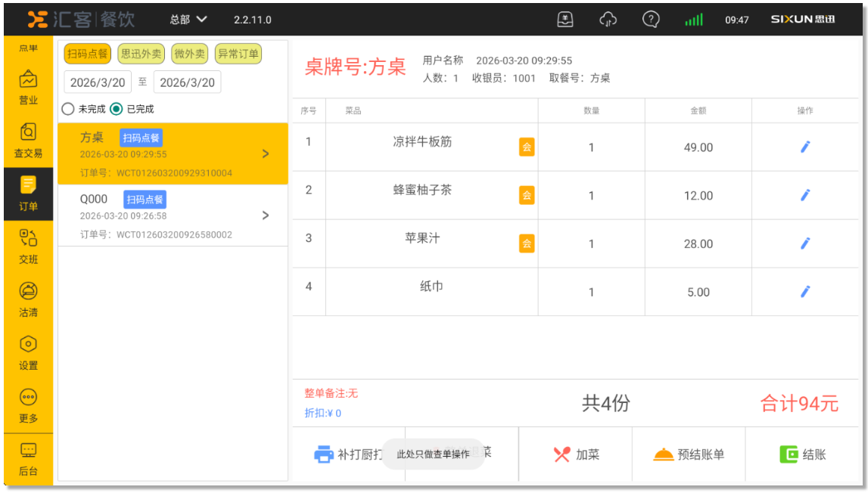Screen dimensions: 868x493
Task: Switch to the 异常订单 tab
Action: [238, 54]
